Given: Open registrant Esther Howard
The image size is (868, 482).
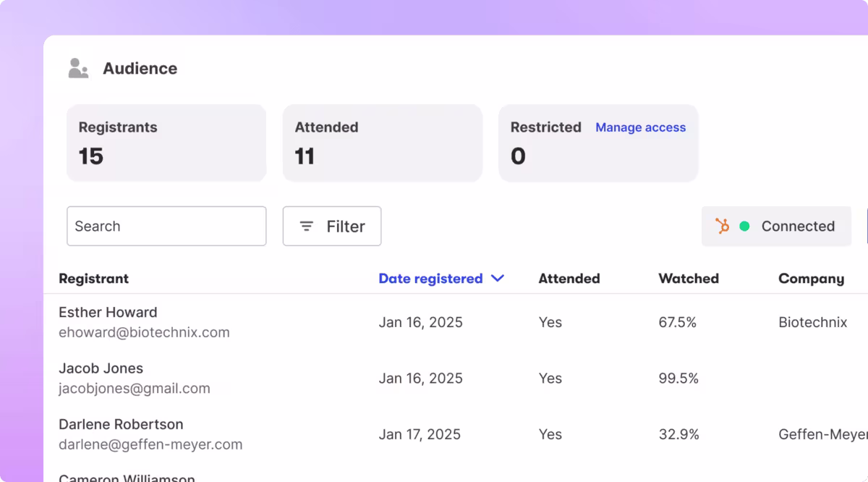Looking at the screenshot, I should tap(108, 313).
